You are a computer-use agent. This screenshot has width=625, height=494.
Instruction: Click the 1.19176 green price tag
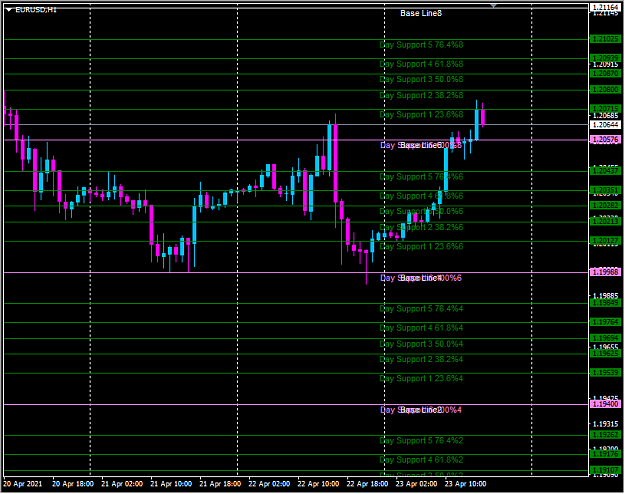(605, 454)
